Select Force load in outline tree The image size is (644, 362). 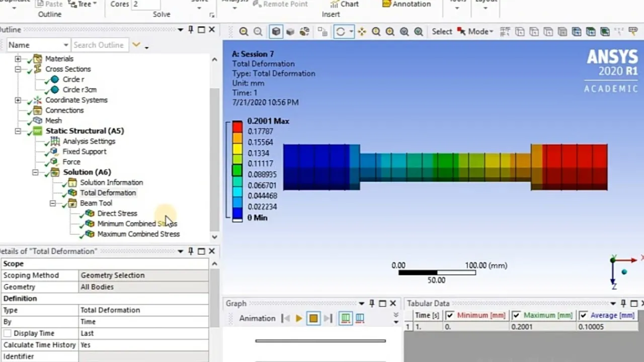pos(71,162)
